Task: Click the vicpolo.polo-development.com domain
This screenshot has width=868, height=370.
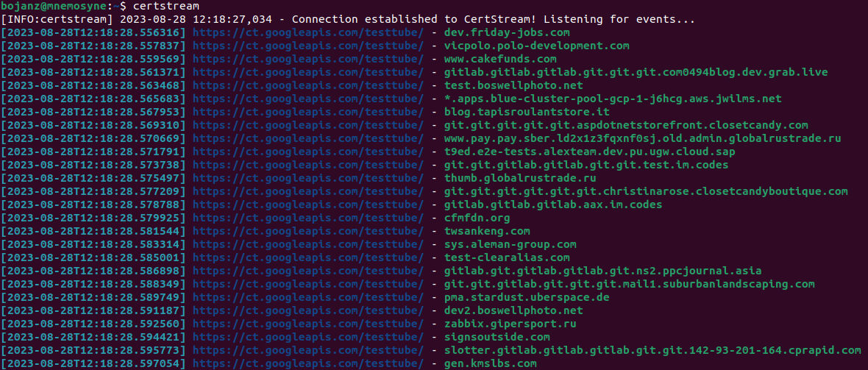Action: pyautogui.click(x=536, y=46)
